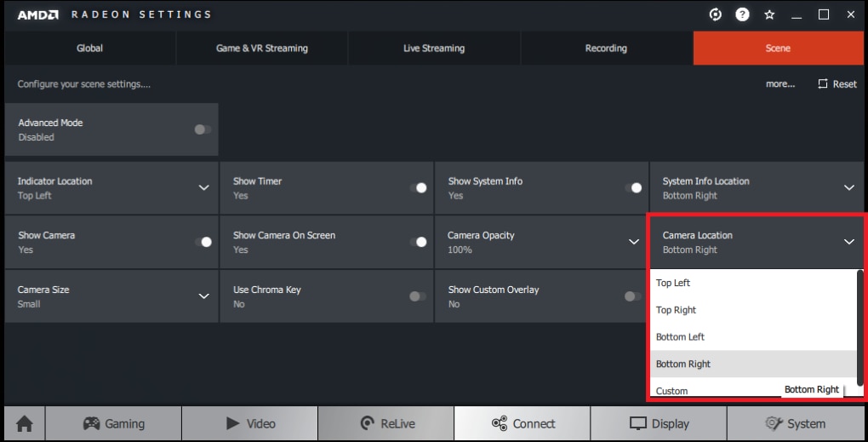868x442 pixels.
Task: Close the Radeon Settings window
Action: point(851,14)
